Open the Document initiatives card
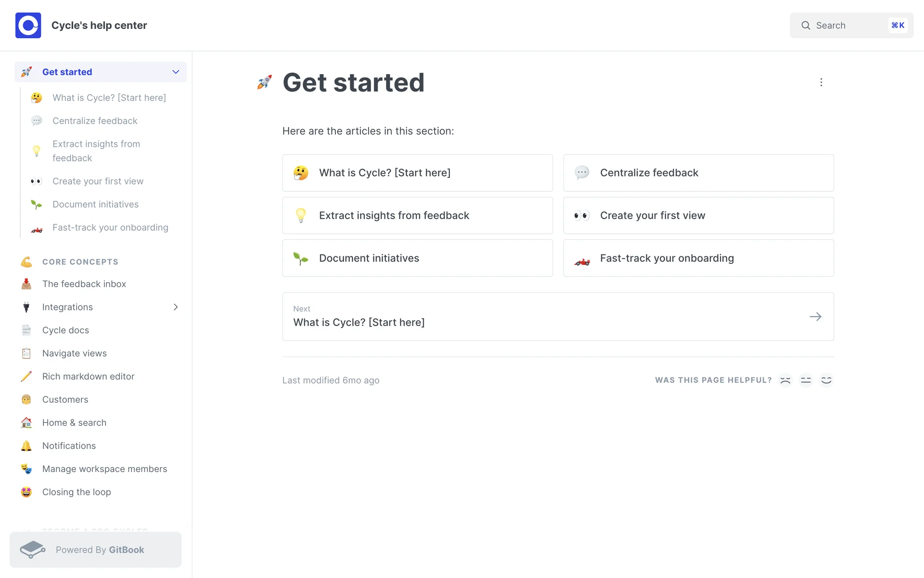 (417, 258)
